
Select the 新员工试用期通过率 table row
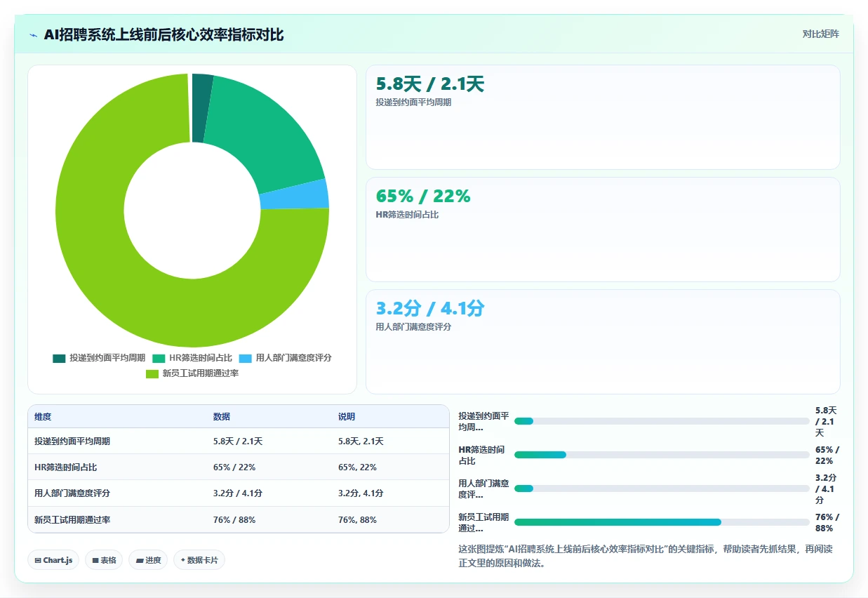tap(239, 520)
